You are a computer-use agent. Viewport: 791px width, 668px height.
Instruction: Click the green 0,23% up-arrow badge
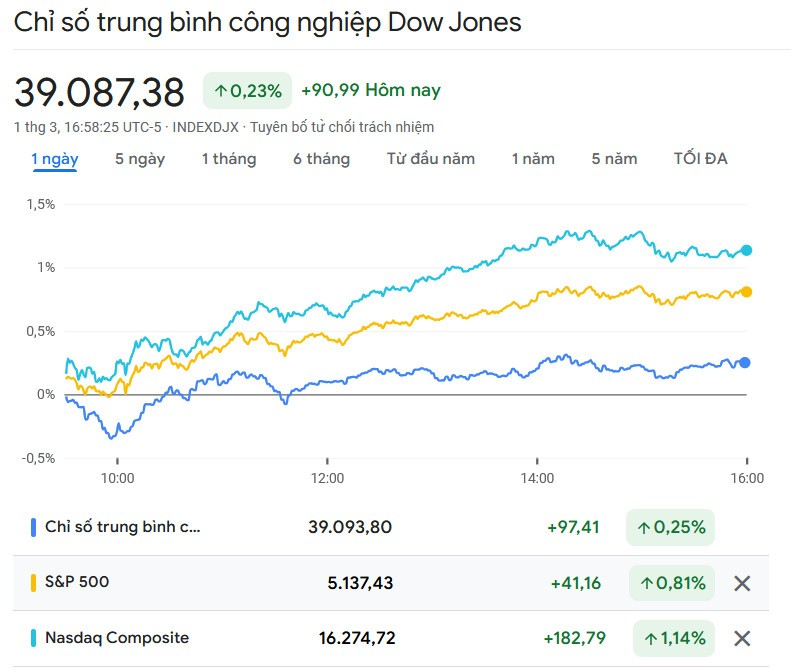click(247, 91)
